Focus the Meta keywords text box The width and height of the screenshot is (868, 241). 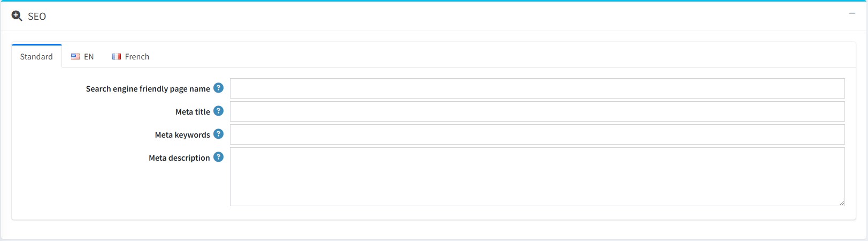tap(537, 134)
